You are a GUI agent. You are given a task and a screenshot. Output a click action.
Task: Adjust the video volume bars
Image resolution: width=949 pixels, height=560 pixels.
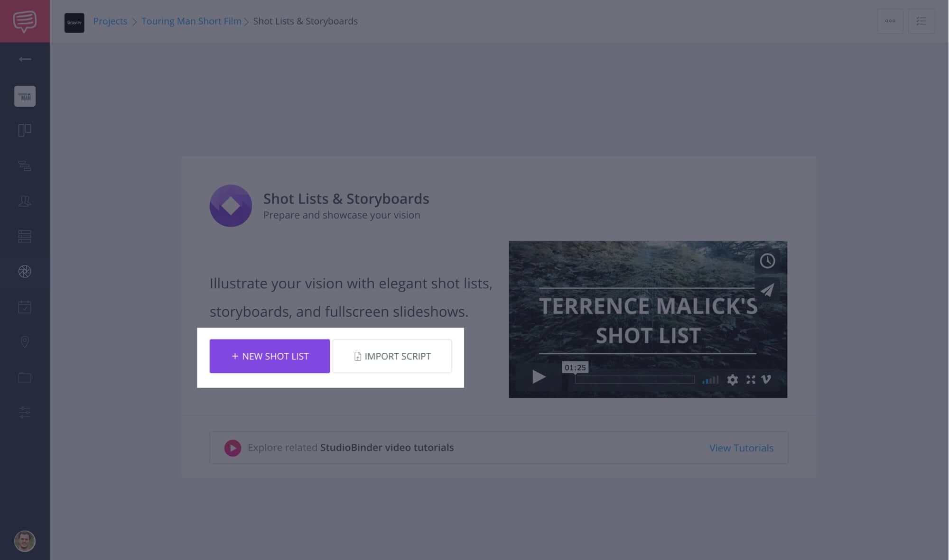(x=710, y=380)
